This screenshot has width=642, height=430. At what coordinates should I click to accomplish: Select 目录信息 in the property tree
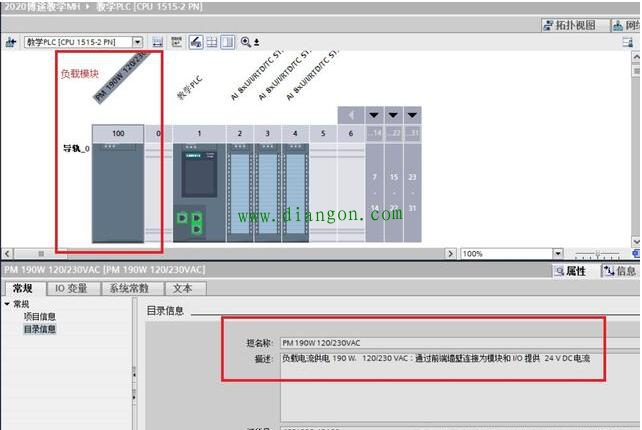tap(39, 329)
